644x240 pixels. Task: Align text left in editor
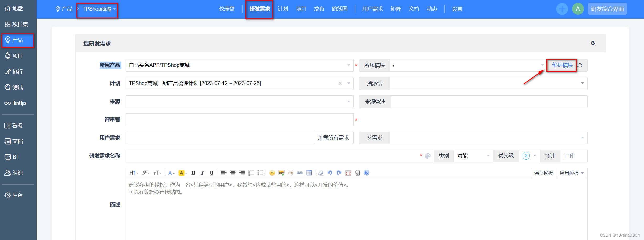tap(223, 173)
